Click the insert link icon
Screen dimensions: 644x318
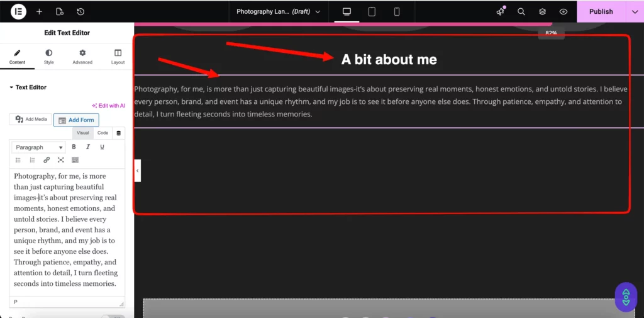(47, 160)
